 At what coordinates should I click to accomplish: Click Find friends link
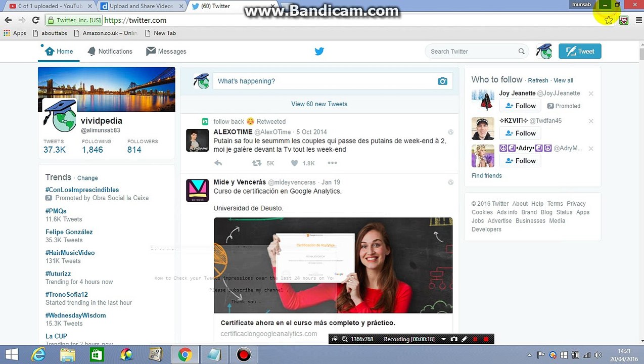(486, 176)
